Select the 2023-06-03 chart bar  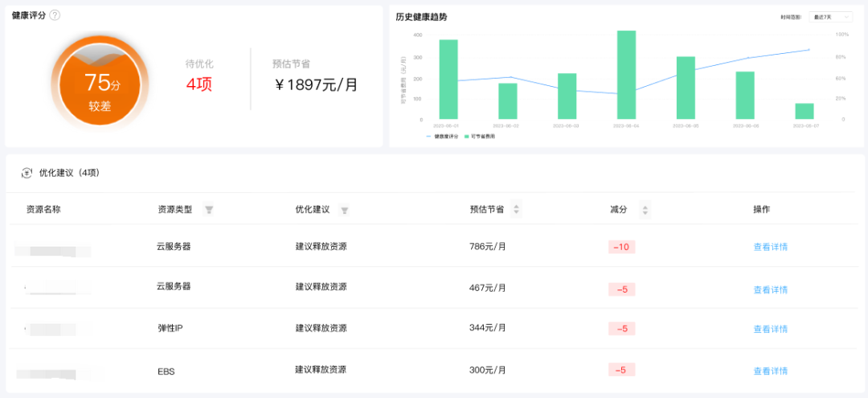coord(567,96)
